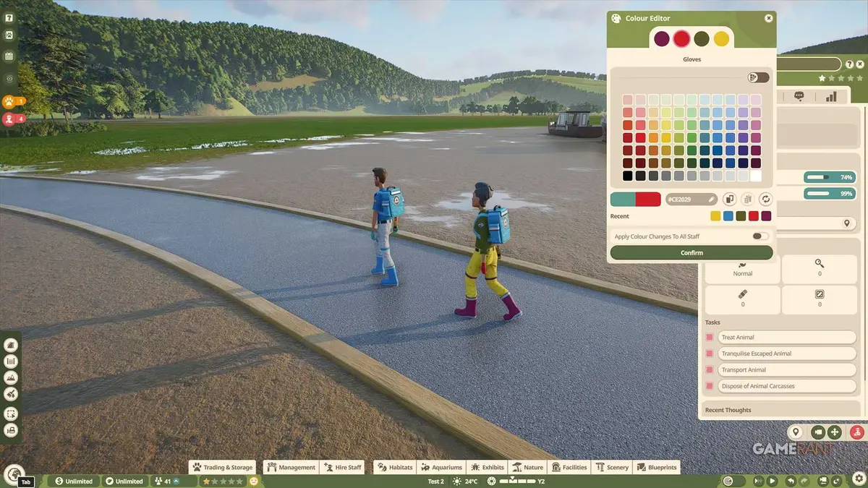The width and height of the screenshot is (868, 488).
Task: Click the Treat Animal task button
Action: click(787, 338)
